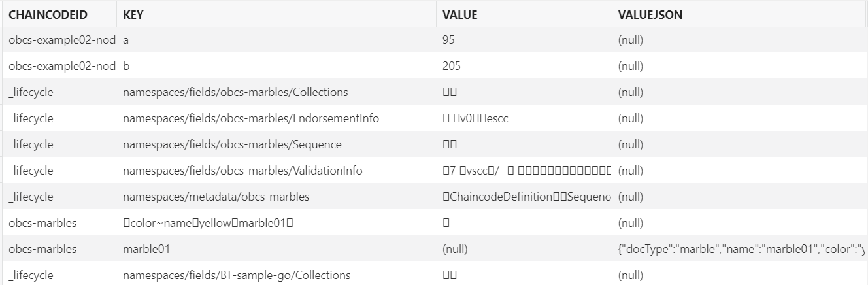Select the cell with key "a"
Viewport: 868px width, 285px height.
[126, 40]
